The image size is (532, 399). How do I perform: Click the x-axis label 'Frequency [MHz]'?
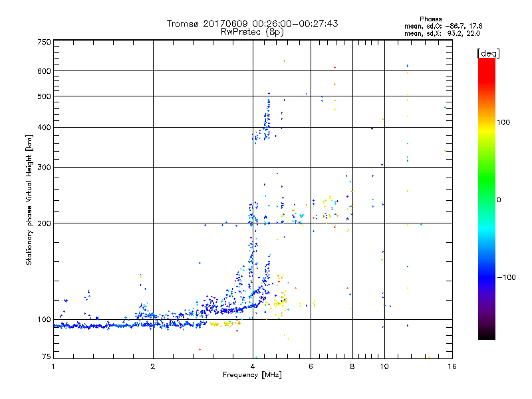(252, 375)
